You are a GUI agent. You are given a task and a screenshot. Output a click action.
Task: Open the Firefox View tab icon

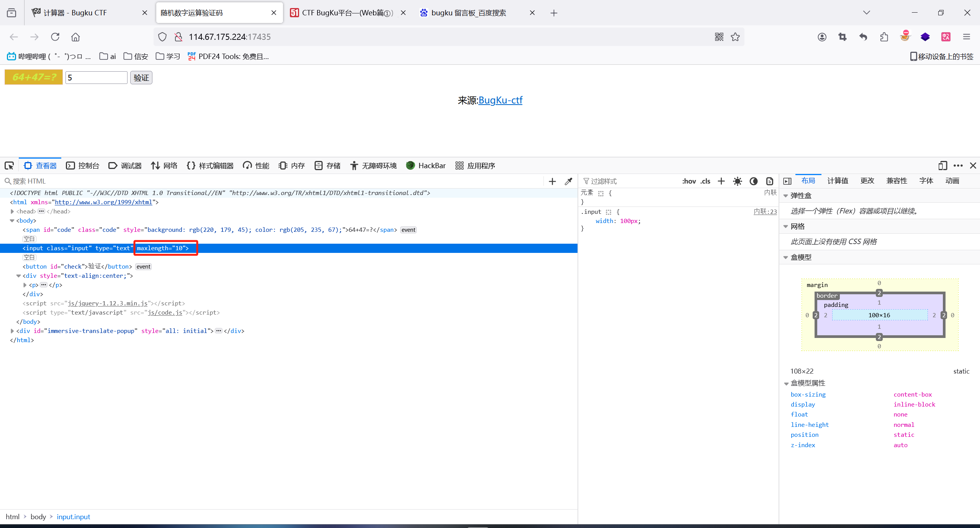(11, 13)
